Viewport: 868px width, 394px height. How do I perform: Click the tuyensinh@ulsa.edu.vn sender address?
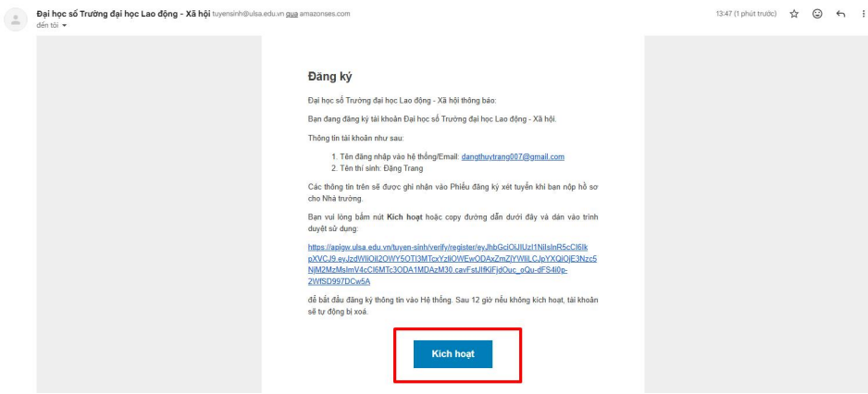248,14
